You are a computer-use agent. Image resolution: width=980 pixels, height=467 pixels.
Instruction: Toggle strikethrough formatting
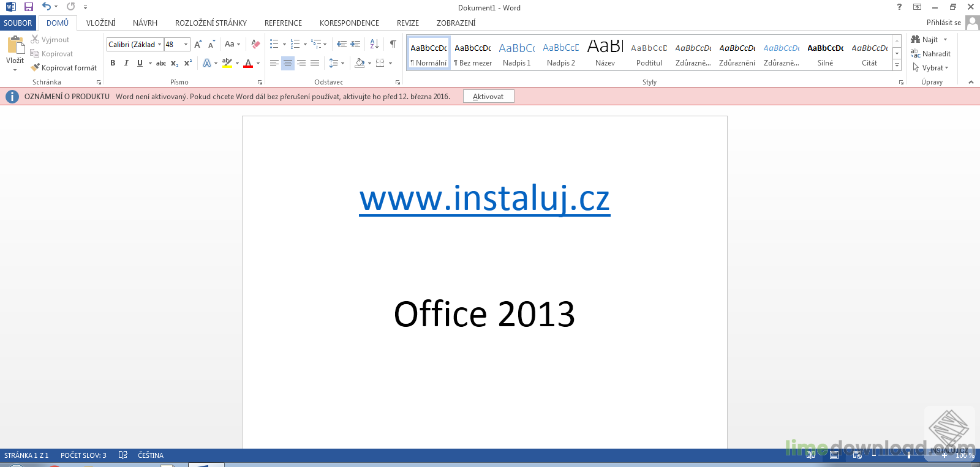161,63
